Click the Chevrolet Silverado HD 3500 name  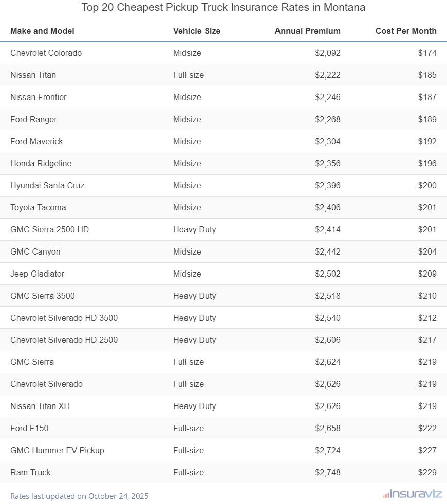coord(64,318)
